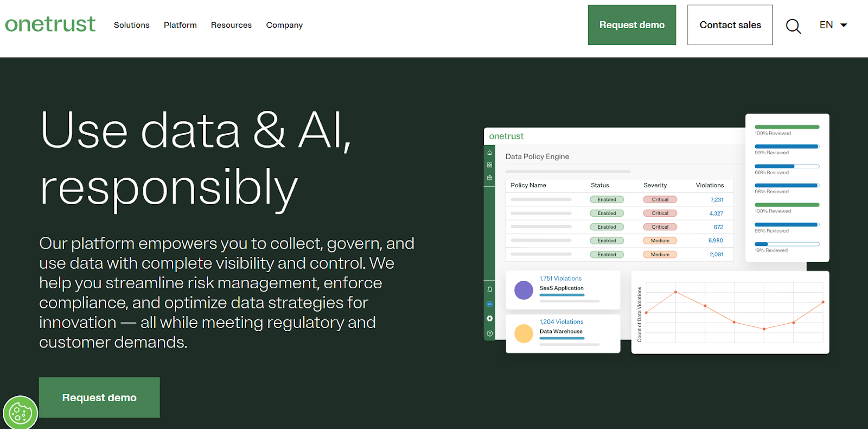The image size is (868, 429).
Task: Open the EN language dropdown
Action: 833,25
